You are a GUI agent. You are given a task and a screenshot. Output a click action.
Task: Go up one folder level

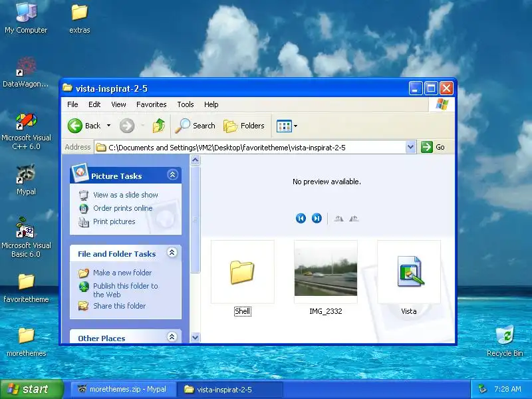[x=158, y=126]
